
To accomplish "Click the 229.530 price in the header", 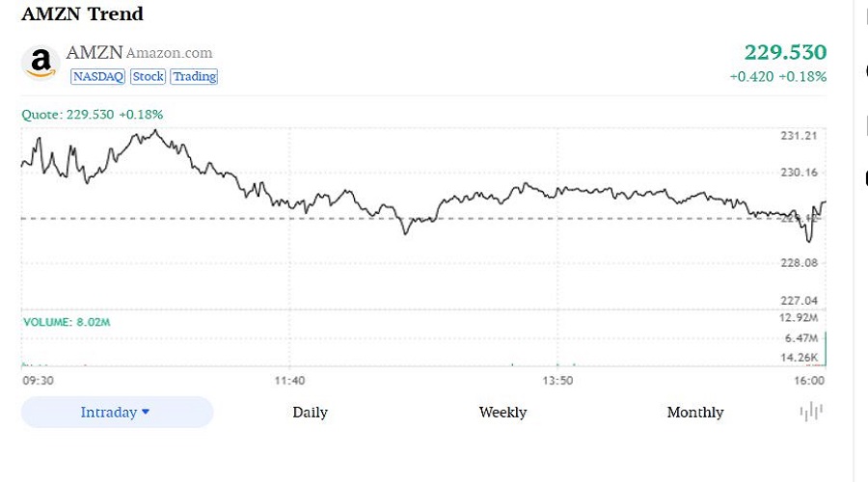I will (x=784, y=52).
